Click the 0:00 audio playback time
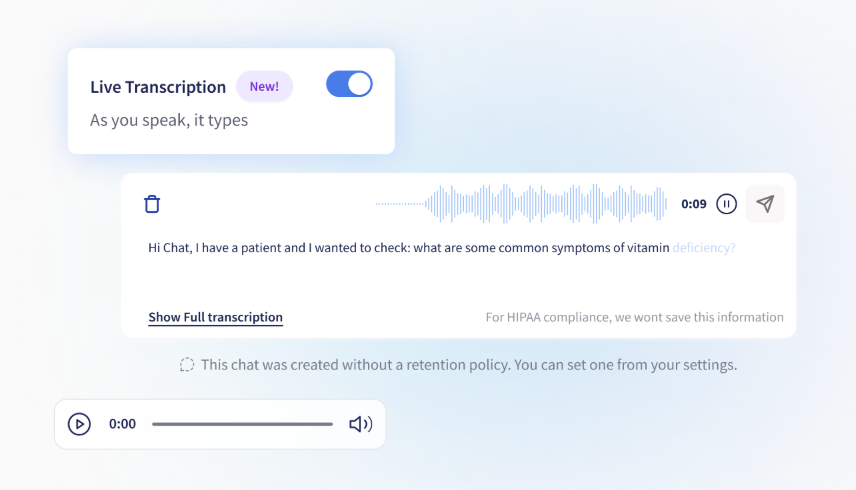Viewport: 856px width, 490px height. [x=122, y=424]
